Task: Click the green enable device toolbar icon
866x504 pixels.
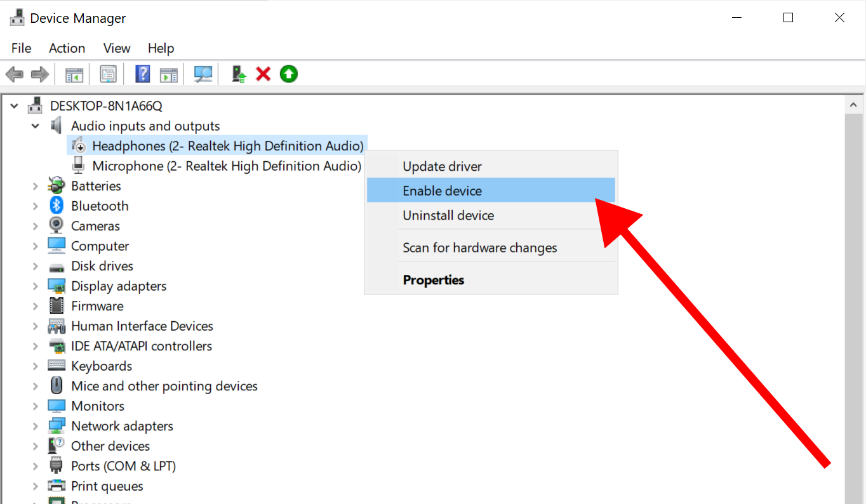Action: 289,74
